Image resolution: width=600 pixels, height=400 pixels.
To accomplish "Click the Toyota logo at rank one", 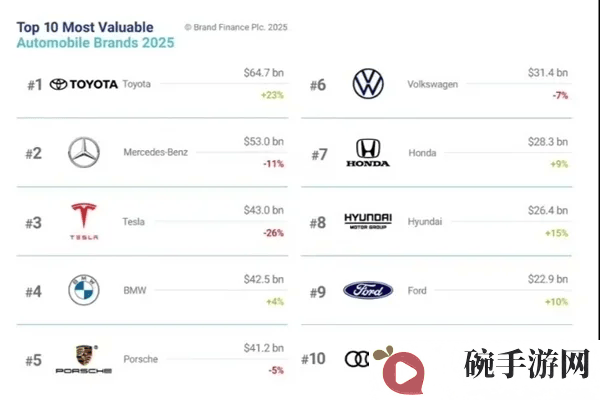I will point(84,84).
